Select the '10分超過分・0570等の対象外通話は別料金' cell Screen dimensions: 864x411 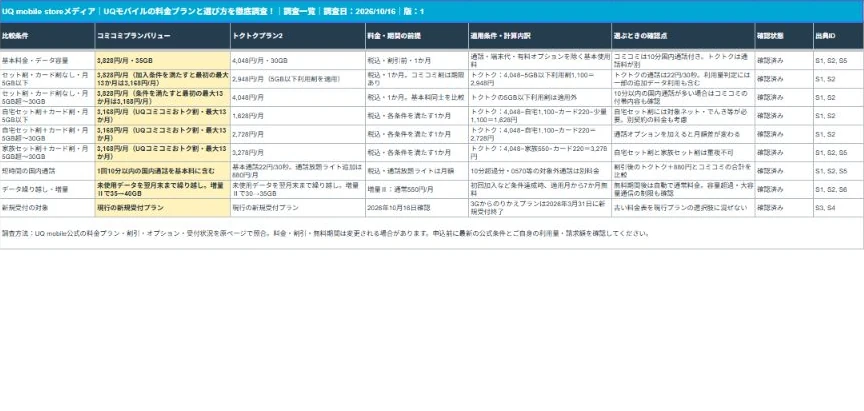click(540, 171)
